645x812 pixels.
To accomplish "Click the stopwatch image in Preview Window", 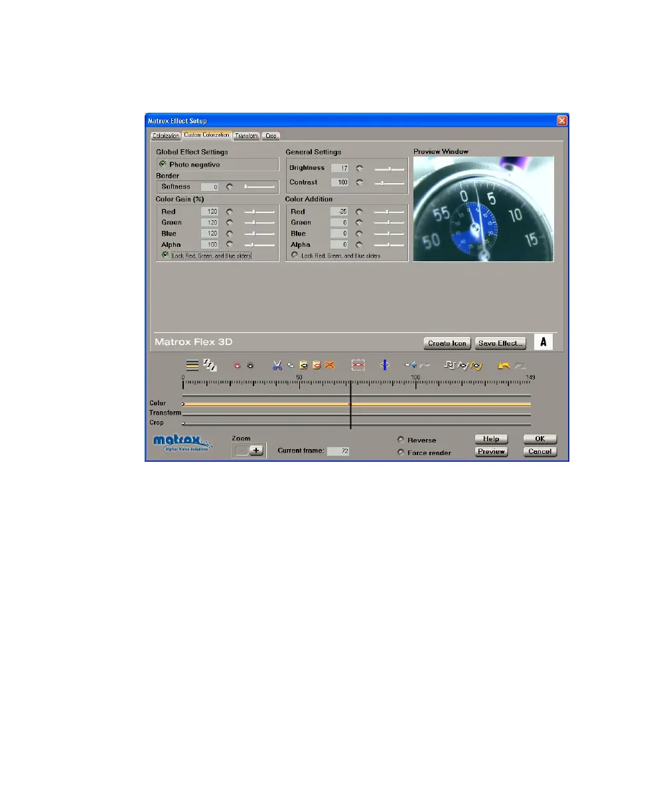I will click(484, 209).
